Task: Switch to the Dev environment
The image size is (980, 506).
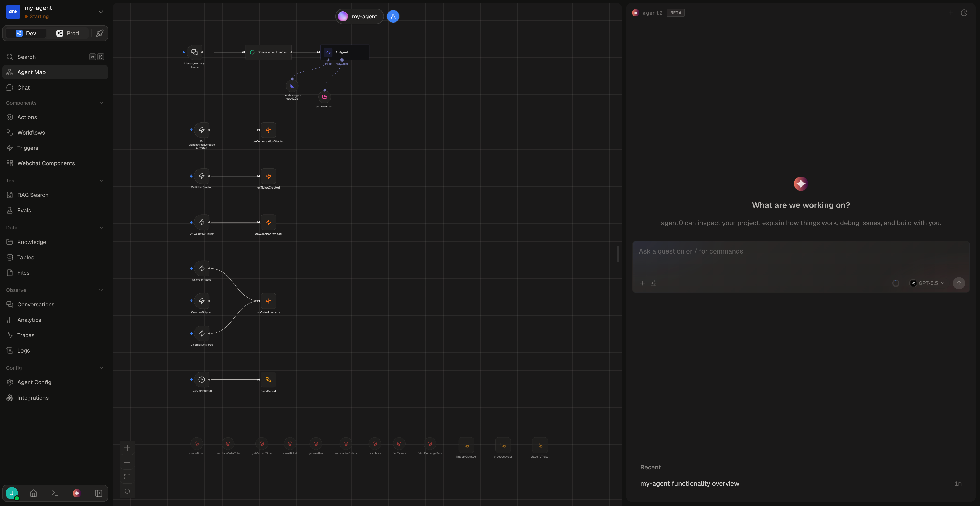Action: point(26,34)
